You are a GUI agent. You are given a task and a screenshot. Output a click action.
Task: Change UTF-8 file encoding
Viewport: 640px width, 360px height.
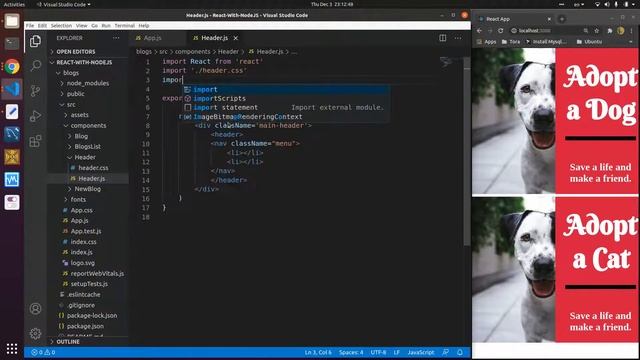tap(378, 352)
